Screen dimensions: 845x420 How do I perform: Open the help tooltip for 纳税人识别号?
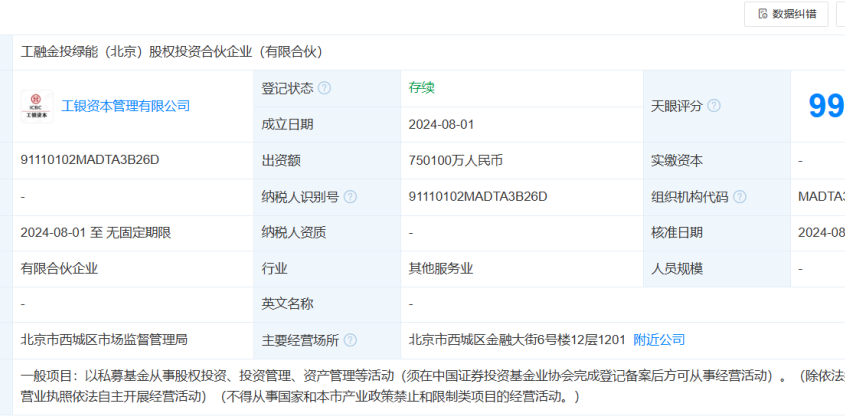coord(350,197)
